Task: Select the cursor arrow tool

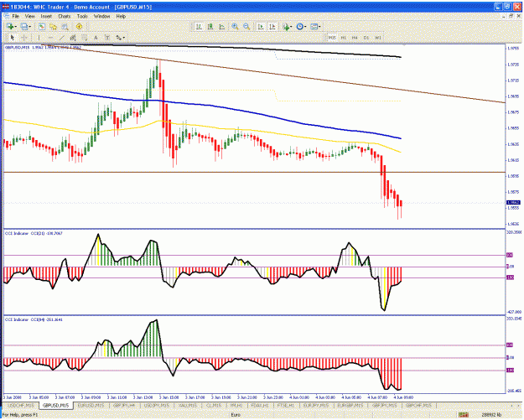Action: (x=13, y=38)
